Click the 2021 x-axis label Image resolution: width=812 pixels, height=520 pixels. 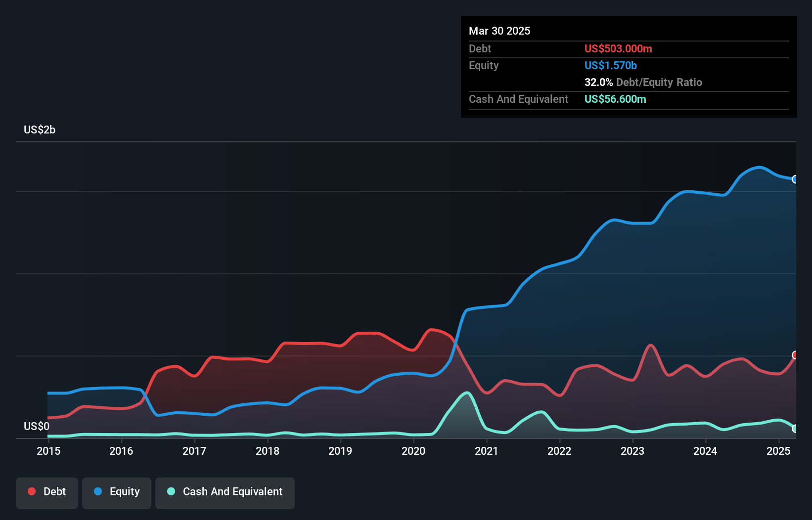[x=487, y=451]
